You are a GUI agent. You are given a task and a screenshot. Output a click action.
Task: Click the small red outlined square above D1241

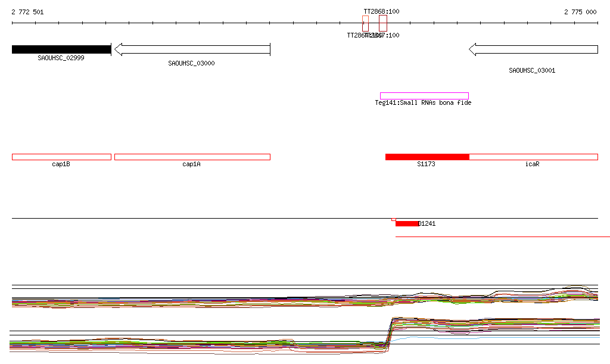[x=393, y=219]
